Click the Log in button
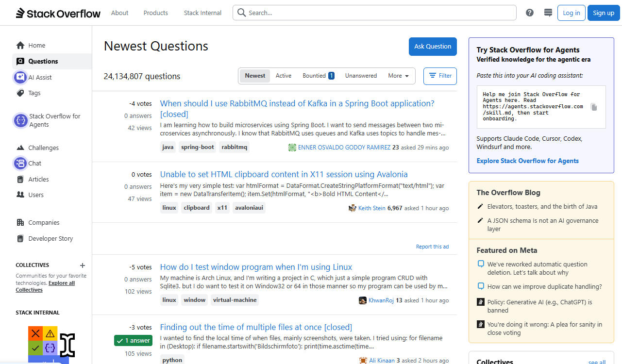622x364 pixels. pos(572,13)
